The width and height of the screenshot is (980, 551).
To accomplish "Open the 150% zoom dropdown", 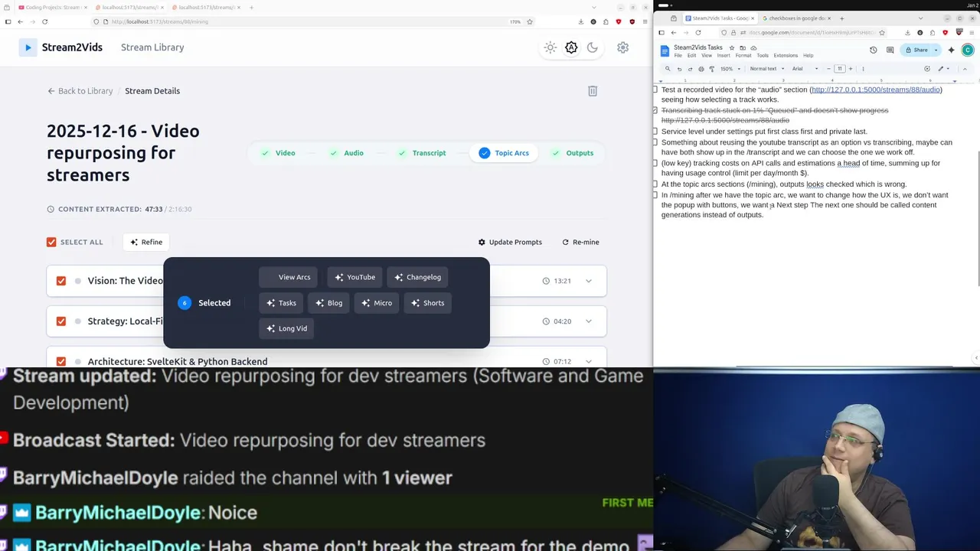I will [730, 69].
